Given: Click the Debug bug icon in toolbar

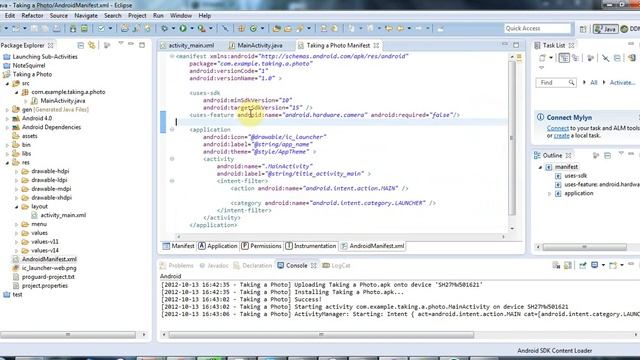Looking at the screenshot, I should [164, 29].
